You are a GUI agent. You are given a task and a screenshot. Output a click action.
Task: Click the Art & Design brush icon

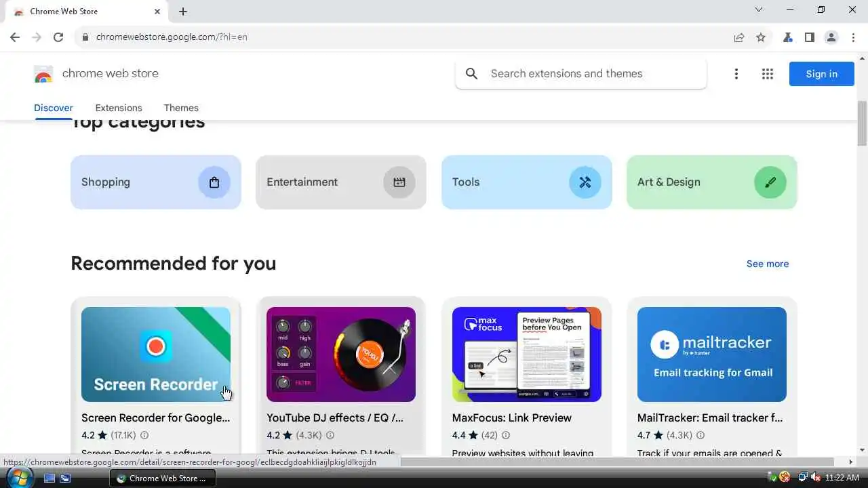(x=770, y=182)
